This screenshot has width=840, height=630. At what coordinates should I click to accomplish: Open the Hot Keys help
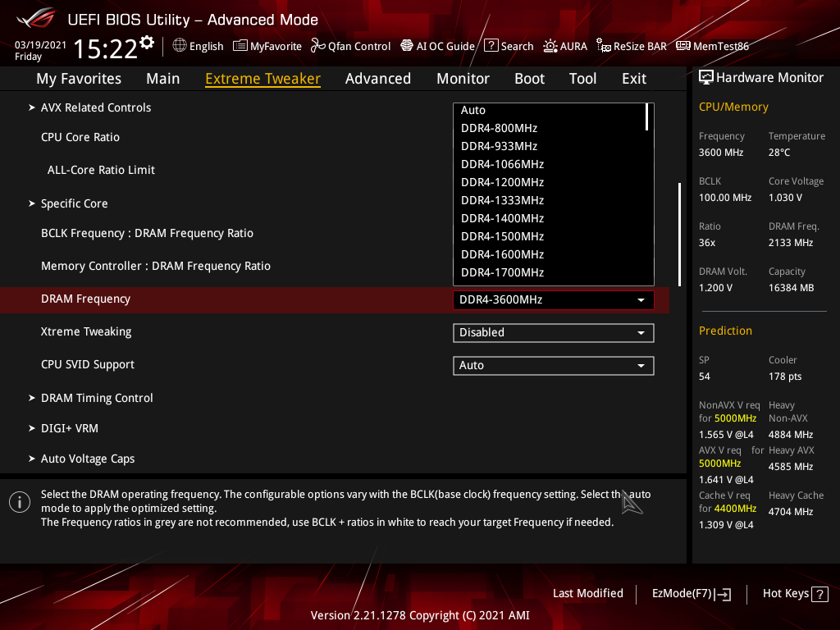point(795,594)
